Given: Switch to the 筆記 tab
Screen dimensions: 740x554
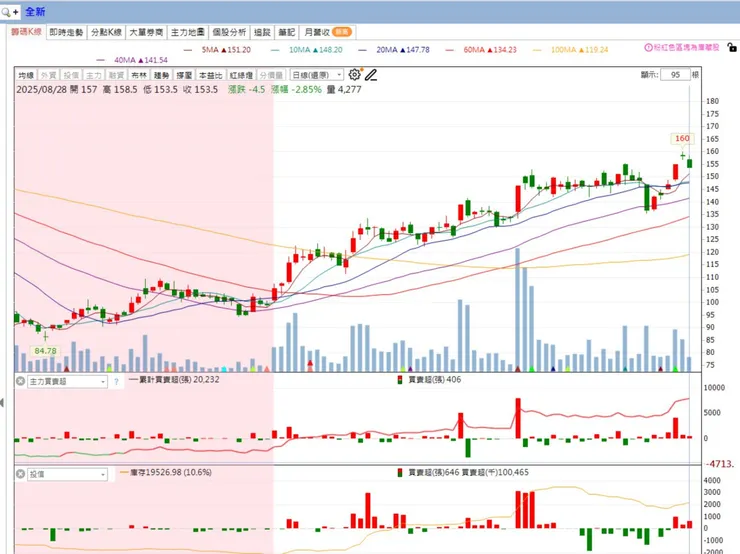Looking at the screenshot, I should 286,32.
